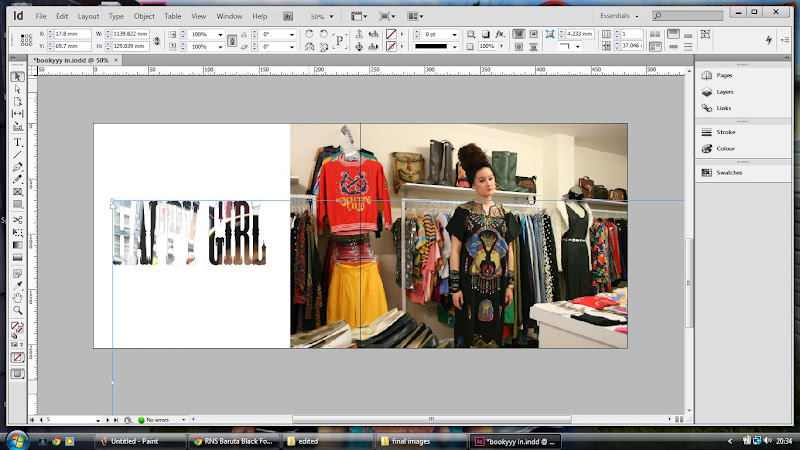
Task: Select the Type tool
Action: click(x=17, y=142)
